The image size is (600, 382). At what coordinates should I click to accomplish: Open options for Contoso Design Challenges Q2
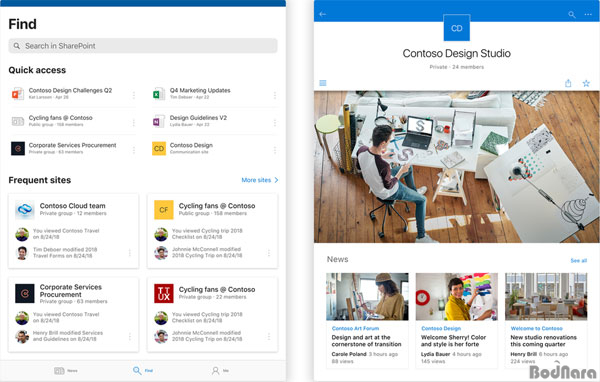coord(134,95)
